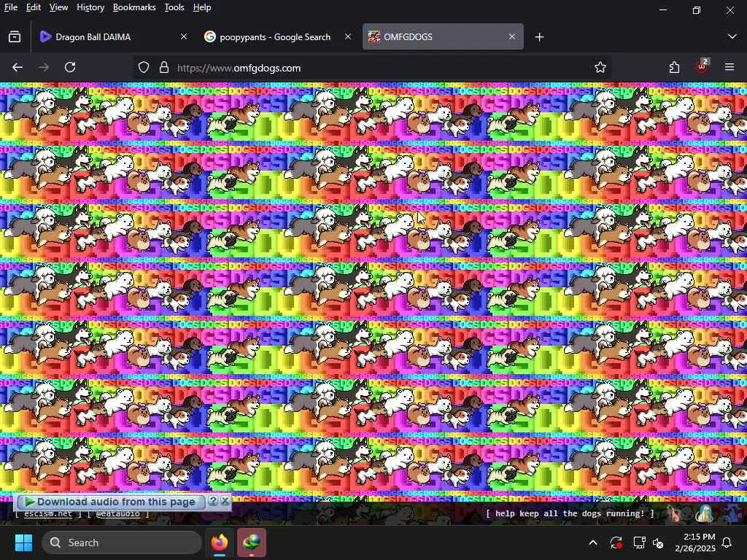Click the omfgdogs.com address bar
The image size is (747, 560).
click(371, 68)
